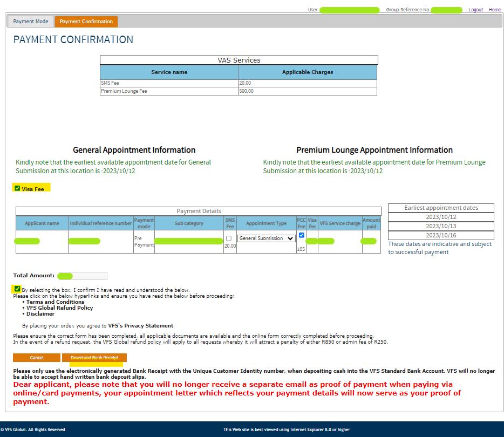Click the 20.00 charge in VAS Services table
Image resolution: width=504 pixels, height=437 pixels.
(x=308, y=83)
